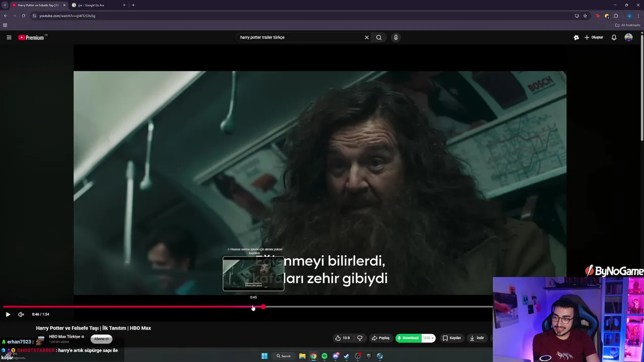Open the browser extensions puzzle icon
Viewport: 644px width, 362px height.
coord(616,16)
